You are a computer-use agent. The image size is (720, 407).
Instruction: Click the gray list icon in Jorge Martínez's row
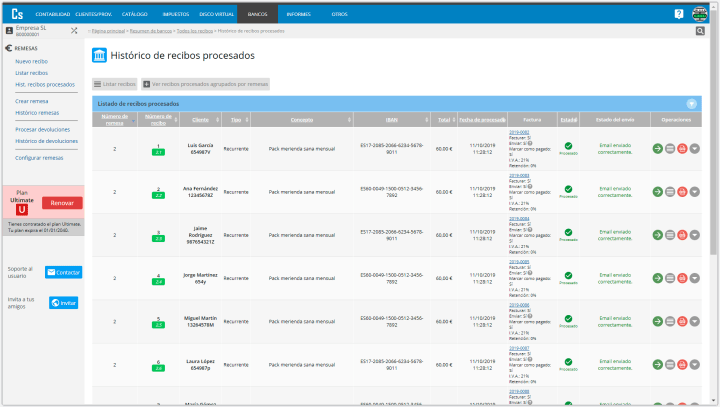(x=670, y=278)
